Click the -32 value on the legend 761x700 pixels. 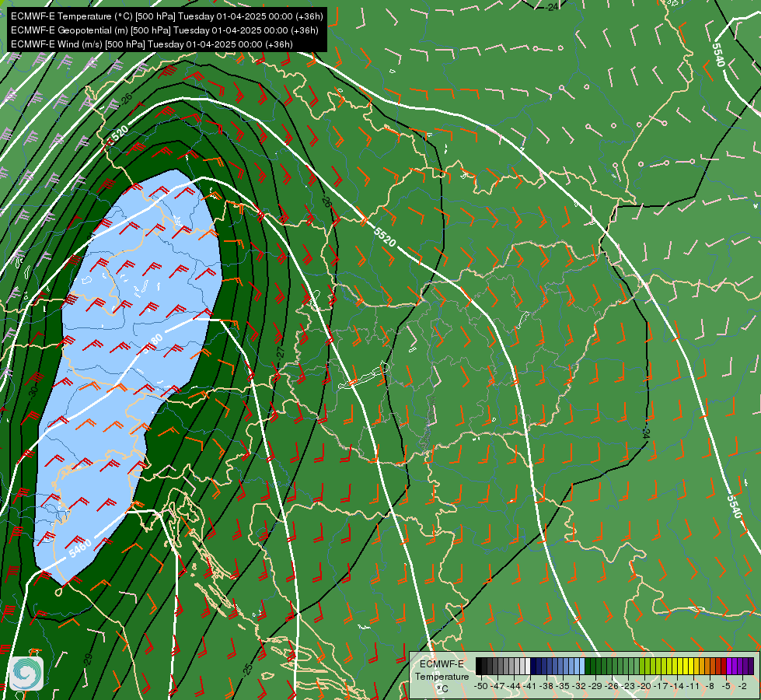(579, 686)
